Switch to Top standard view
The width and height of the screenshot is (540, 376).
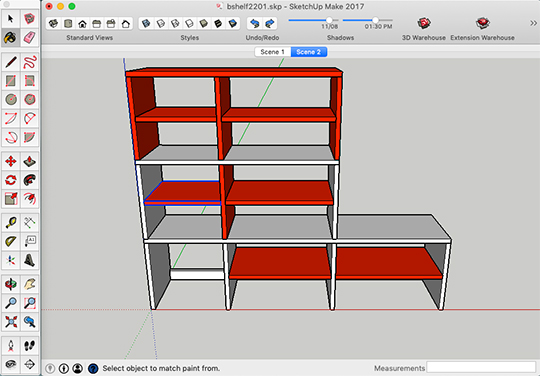pos(68,23)
